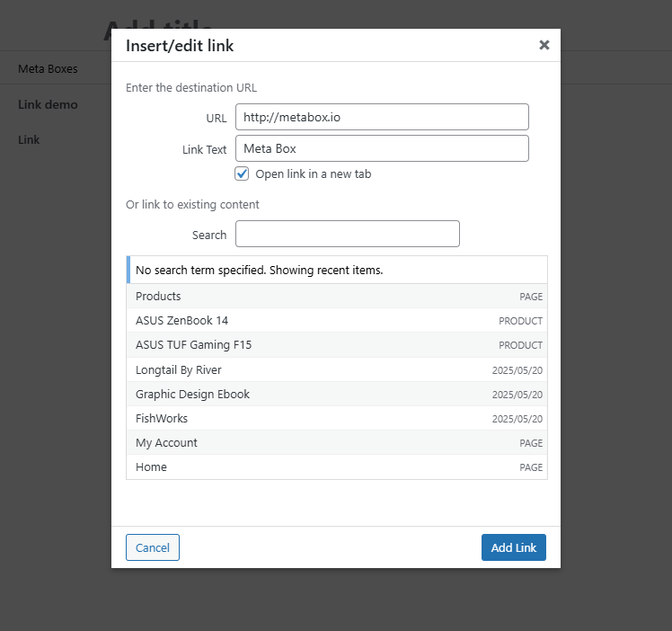The width and height of the screenshot is (672, 631).
Task: Close the Insert/edit link dialog
Action: [544, 45]
